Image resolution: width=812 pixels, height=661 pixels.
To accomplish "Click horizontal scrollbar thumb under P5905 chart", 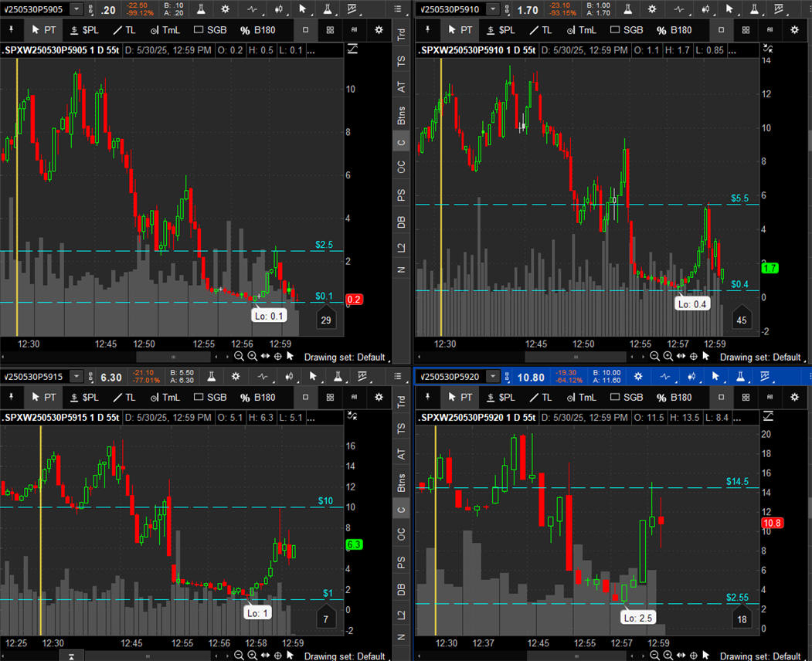I will pyautogui.click(x=172, y=356).
